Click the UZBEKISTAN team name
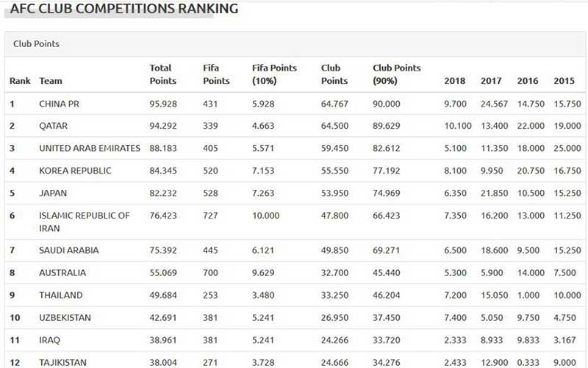The image size is (588, 368). click(66, 318)
